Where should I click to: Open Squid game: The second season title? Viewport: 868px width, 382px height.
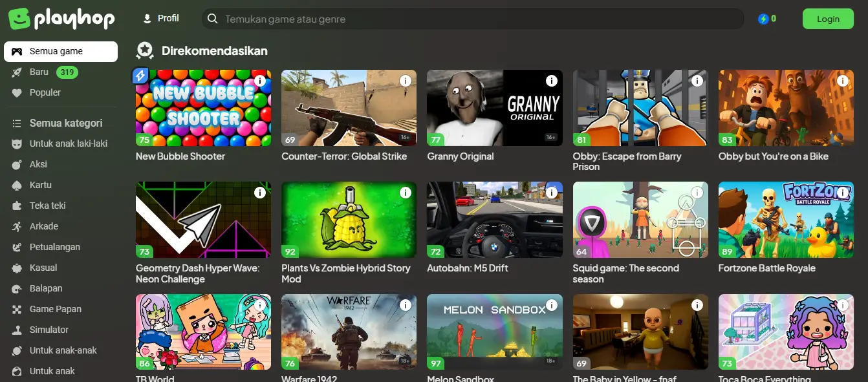626,273
